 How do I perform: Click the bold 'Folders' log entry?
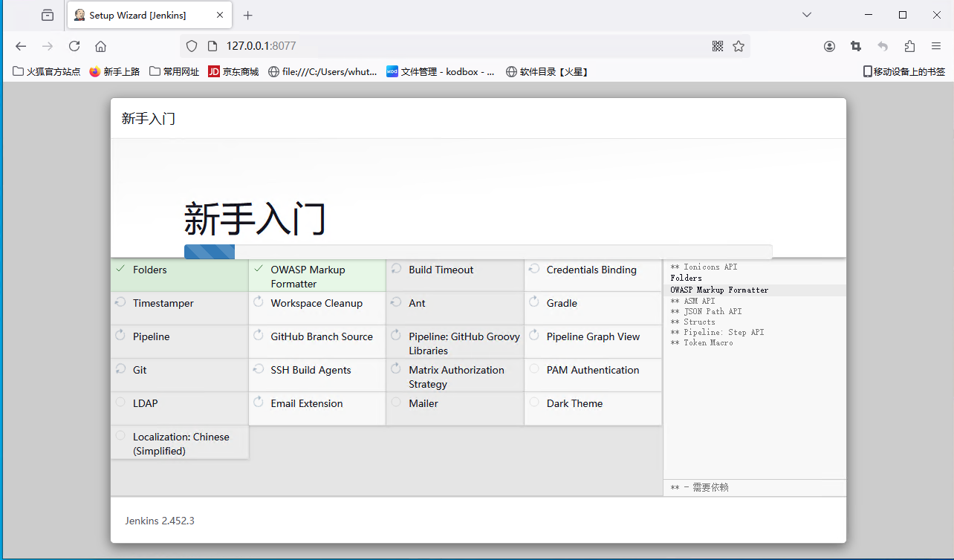point(686,278)
